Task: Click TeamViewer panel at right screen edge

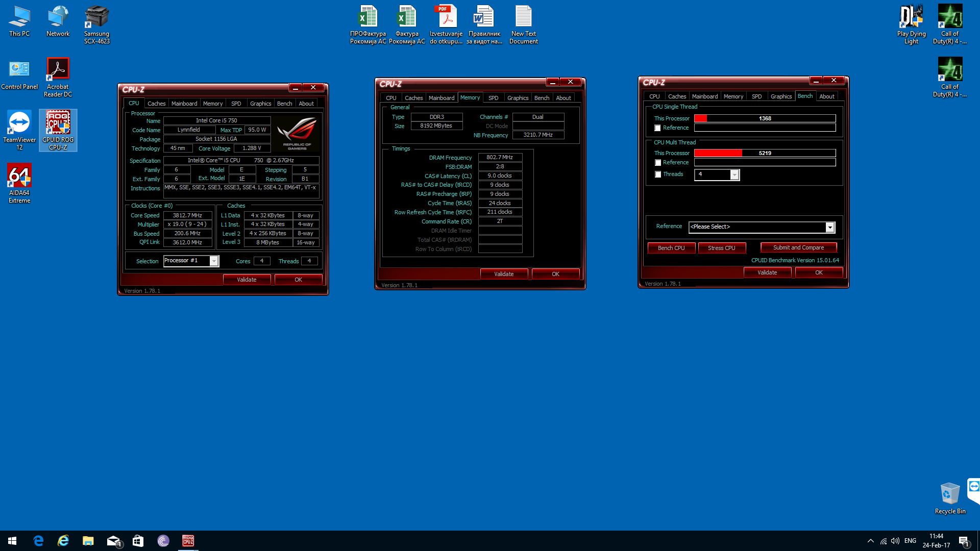Action: [x=974, y=490]
